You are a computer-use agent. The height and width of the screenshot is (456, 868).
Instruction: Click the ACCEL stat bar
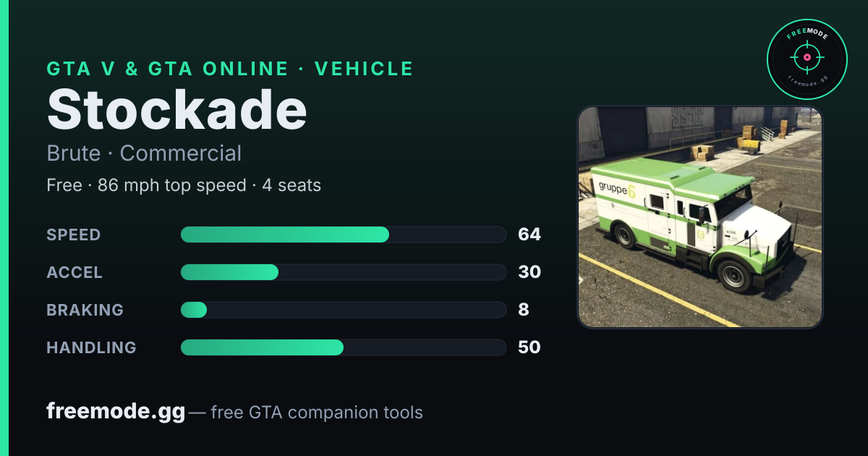click(x=343, y=272)
